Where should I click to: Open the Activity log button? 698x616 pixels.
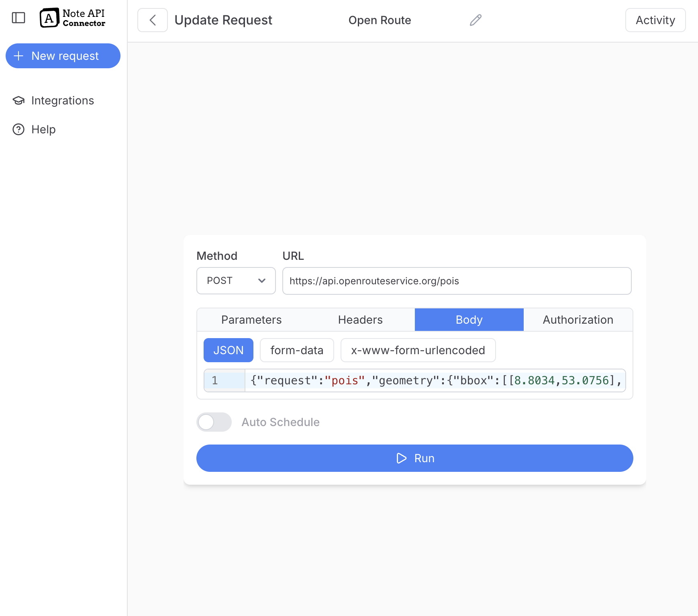pos(655,20)
